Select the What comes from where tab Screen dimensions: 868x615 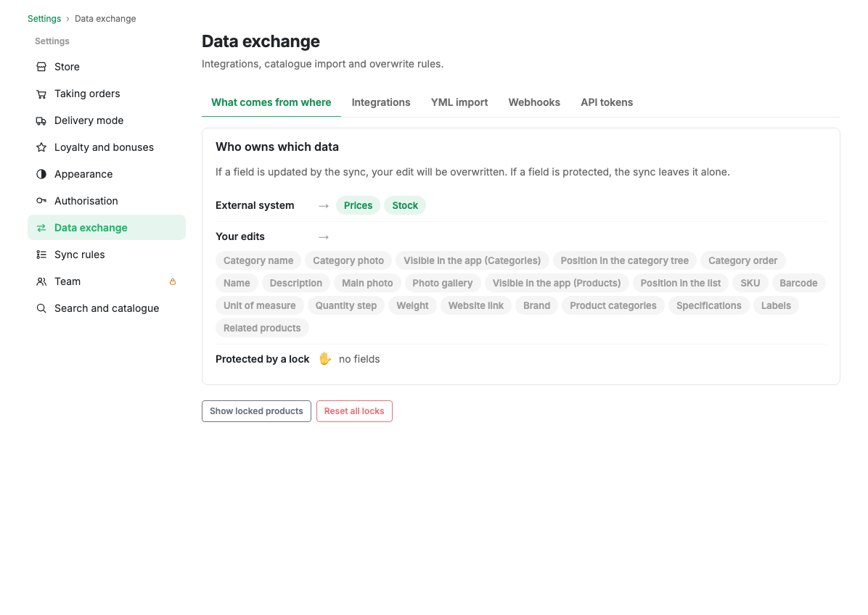[x=271, y=102]
